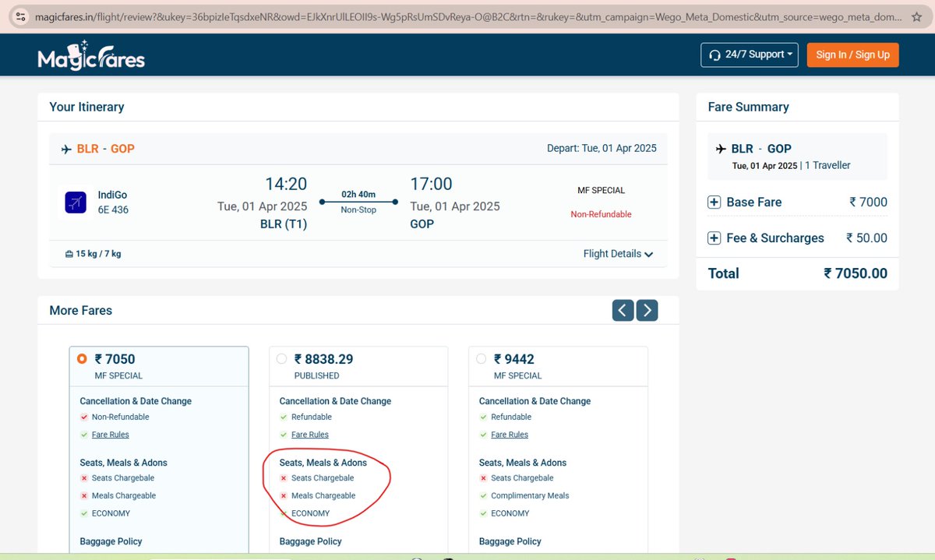Open Fare Rules in ₹ 9442 card
This screenshot has width=935, height=560.
click(x=510, y=435)
